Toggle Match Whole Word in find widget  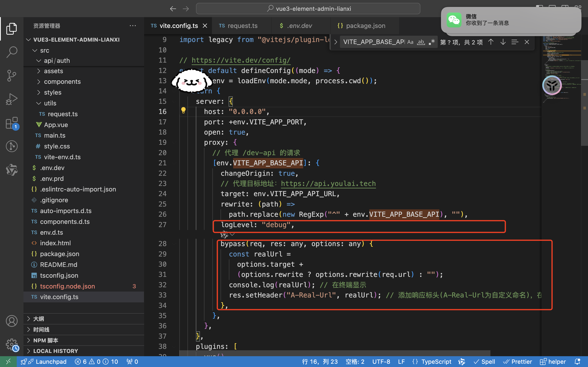[x=421, y=42]
